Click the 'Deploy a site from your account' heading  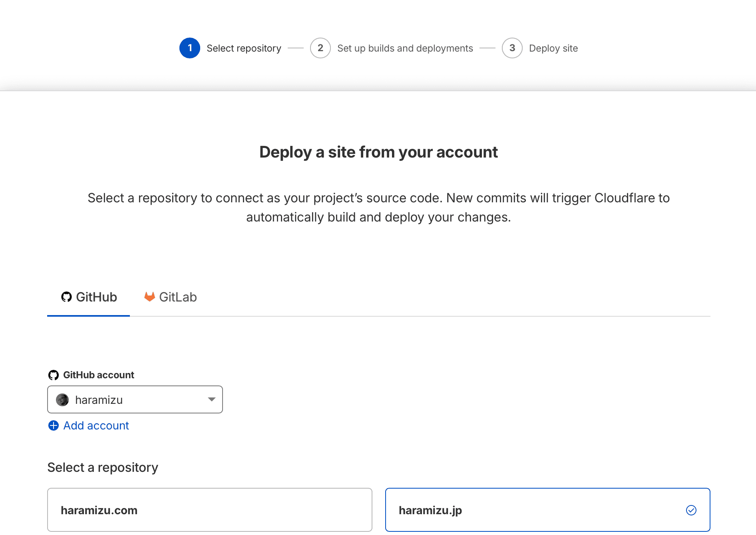(378, 152)
